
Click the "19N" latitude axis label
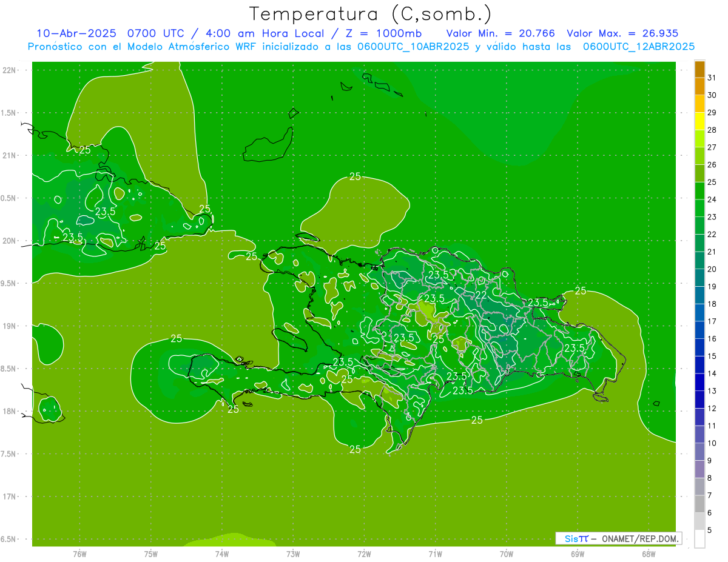click(x=10, y=326)
